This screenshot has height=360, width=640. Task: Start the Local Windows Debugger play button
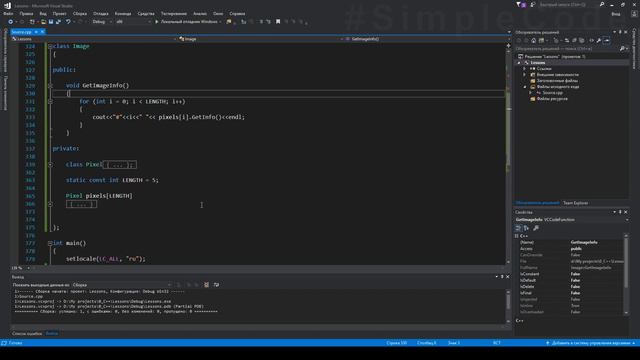(157, 22)
